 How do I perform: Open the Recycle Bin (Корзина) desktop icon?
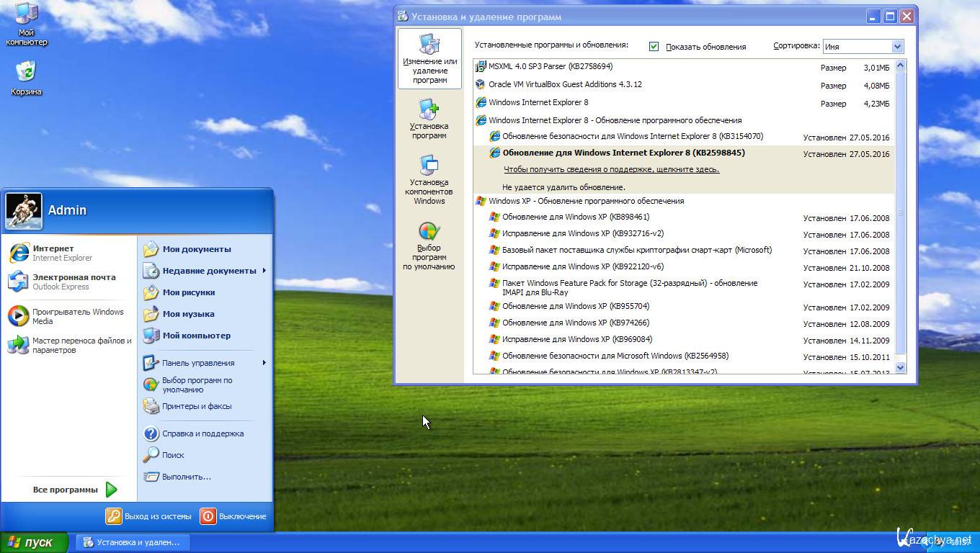pos(26,78)
